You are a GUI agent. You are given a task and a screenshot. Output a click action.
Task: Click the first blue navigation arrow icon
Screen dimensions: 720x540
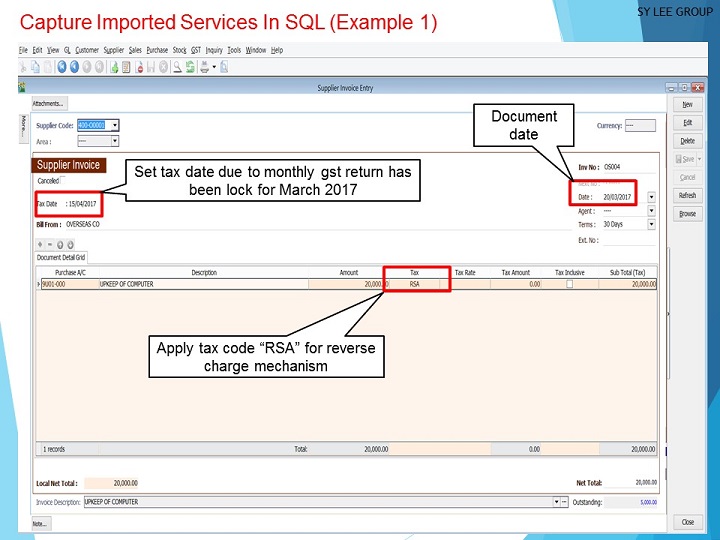[x=62, y=67]
